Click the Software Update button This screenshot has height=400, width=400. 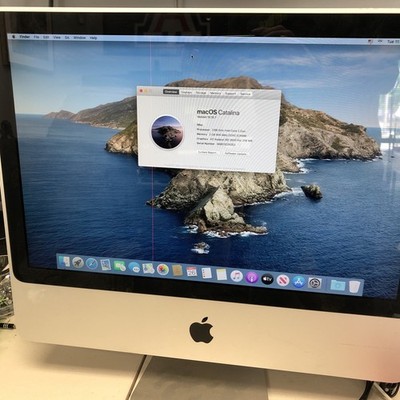[235, 154]
